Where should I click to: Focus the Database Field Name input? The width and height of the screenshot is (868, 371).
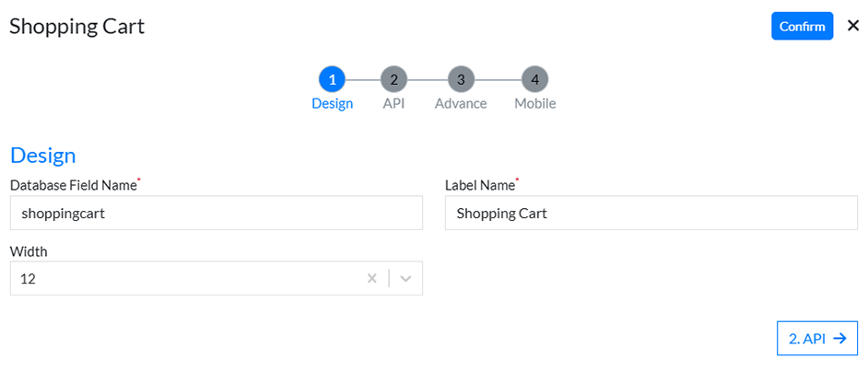[216, 214]
